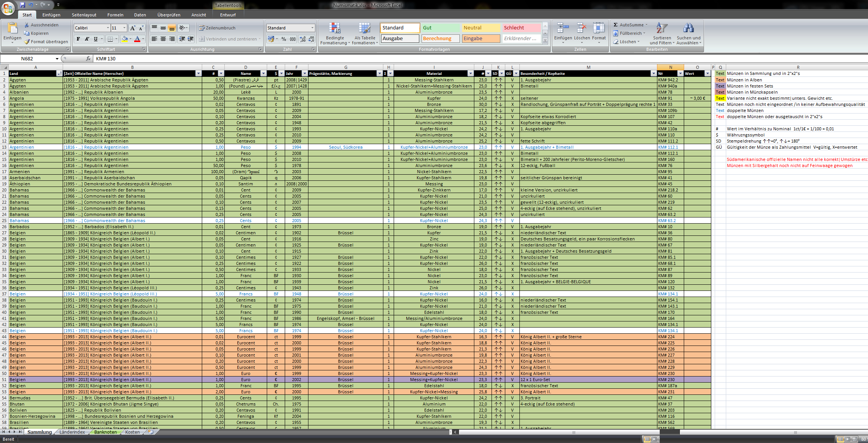Click the percent number format icon
868x443 pixels.
284,39
